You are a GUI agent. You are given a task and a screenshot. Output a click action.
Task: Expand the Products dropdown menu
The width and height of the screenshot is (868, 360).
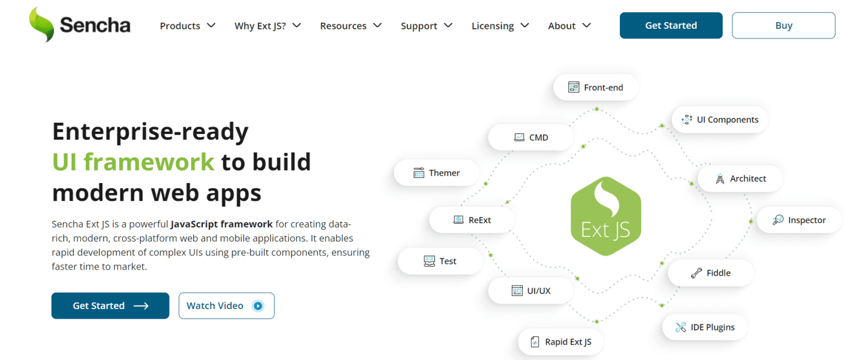(x=188, y=25)
